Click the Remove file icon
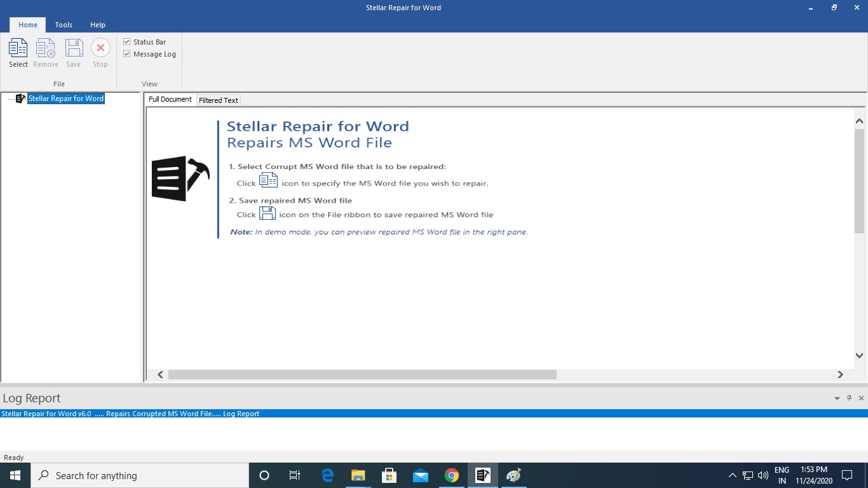 46,48
